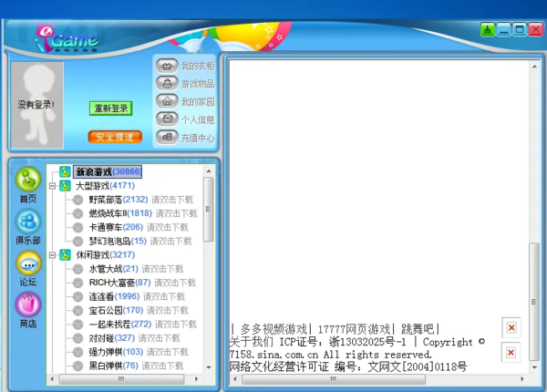Viewport: 547px width, 392px height.
Task: Open the 首页 home icon
Action: click(x=28, y=180)
